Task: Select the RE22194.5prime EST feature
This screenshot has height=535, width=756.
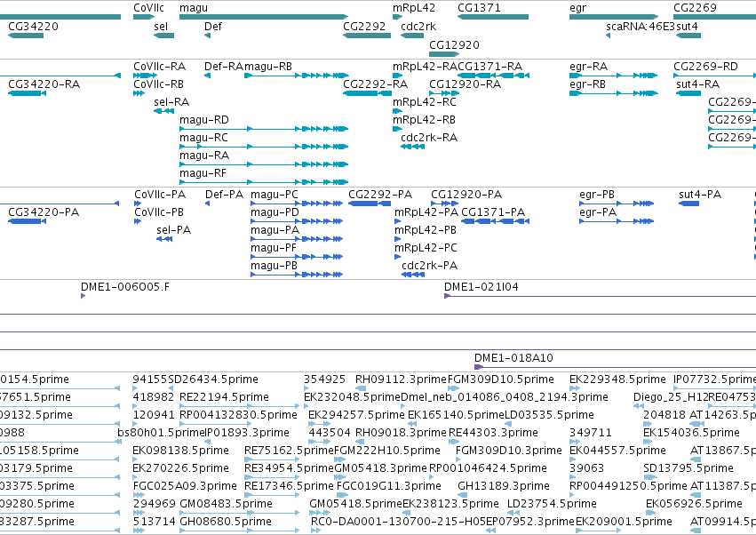Action: click(x=240, y=406)
